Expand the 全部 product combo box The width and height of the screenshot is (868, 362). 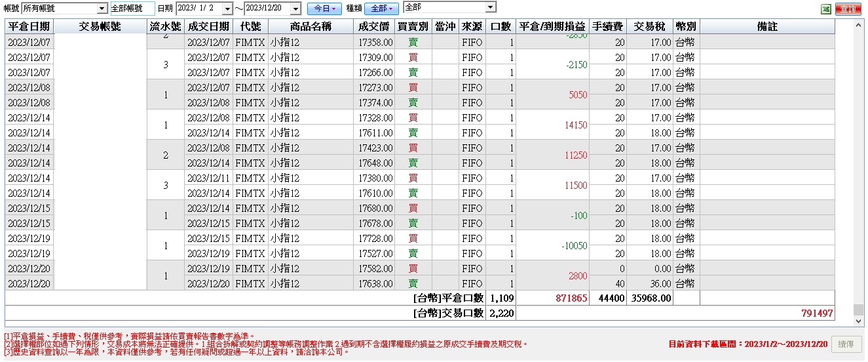(x=491, y=7)
